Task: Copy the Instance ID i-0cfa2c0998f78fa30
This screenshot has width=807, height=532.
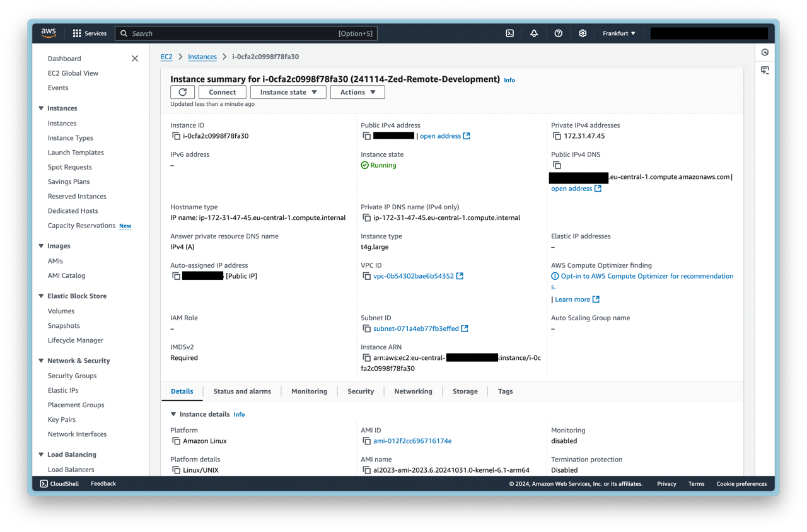Action: (x=176, y=136)
